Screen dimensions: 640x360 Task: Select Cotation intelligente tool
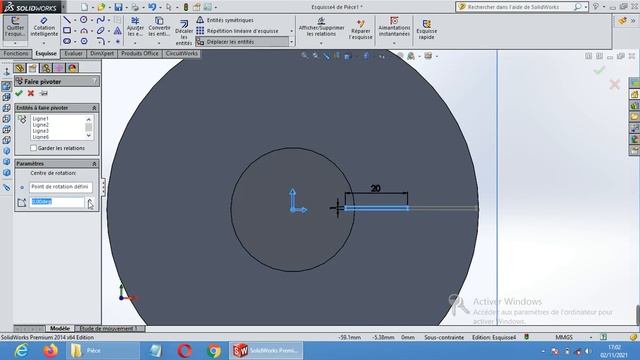pyautogui.click(x=44, y=27)
